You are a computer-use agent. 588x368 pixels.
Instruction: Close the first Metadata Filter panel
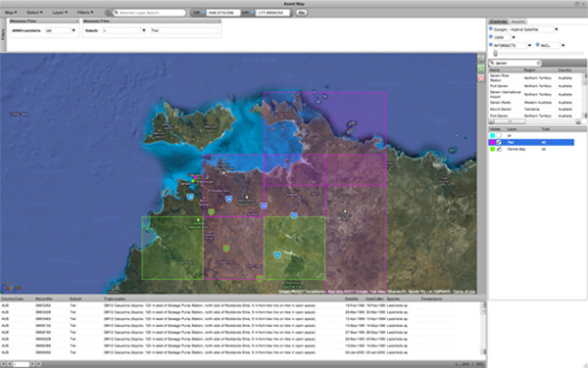pyautogui.click(x=77, y=22)
